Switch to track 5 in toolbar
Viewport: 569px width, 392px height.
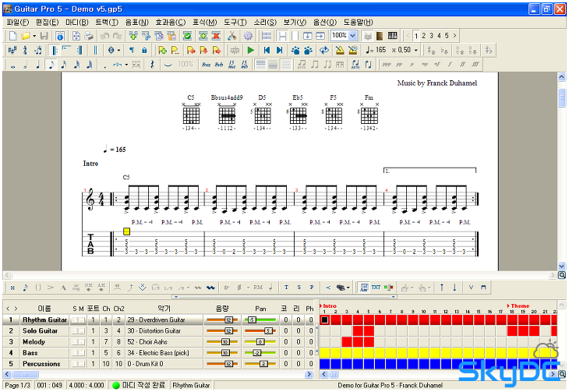pos(447,36)
